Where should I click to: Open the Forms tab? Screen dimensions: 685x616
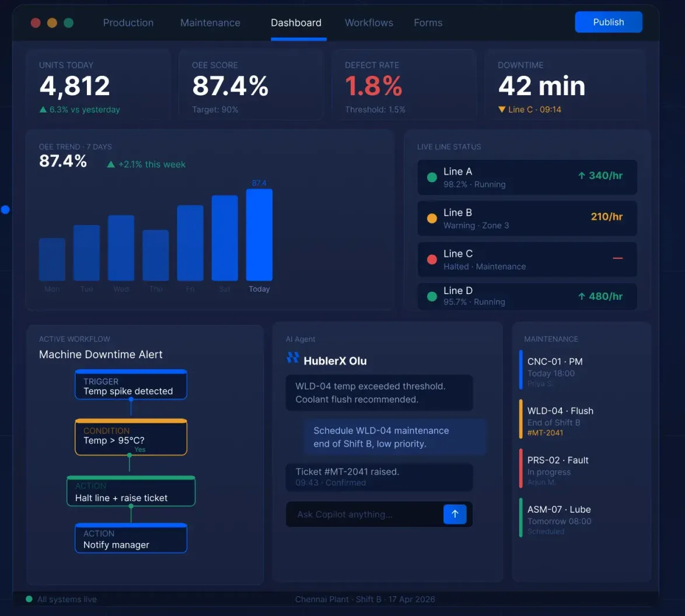428,23
